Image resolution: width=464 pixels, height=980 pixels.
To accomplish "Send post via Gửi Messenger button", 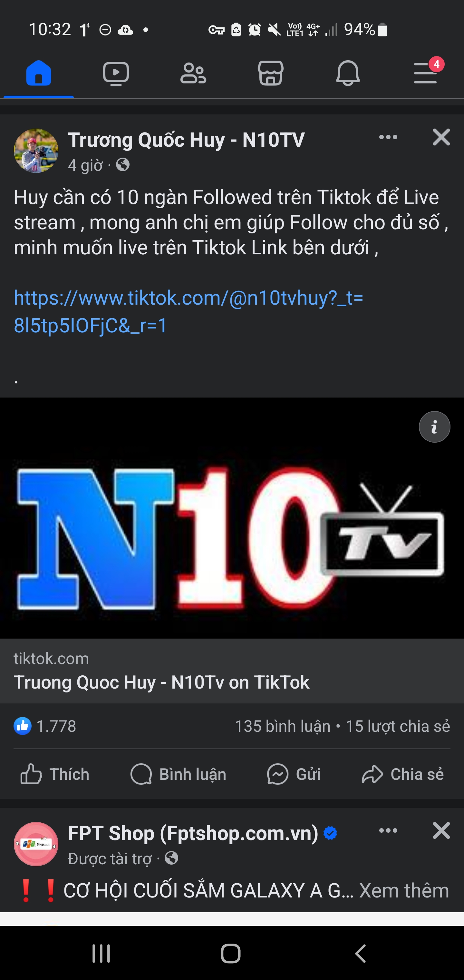I will (294, 774).
